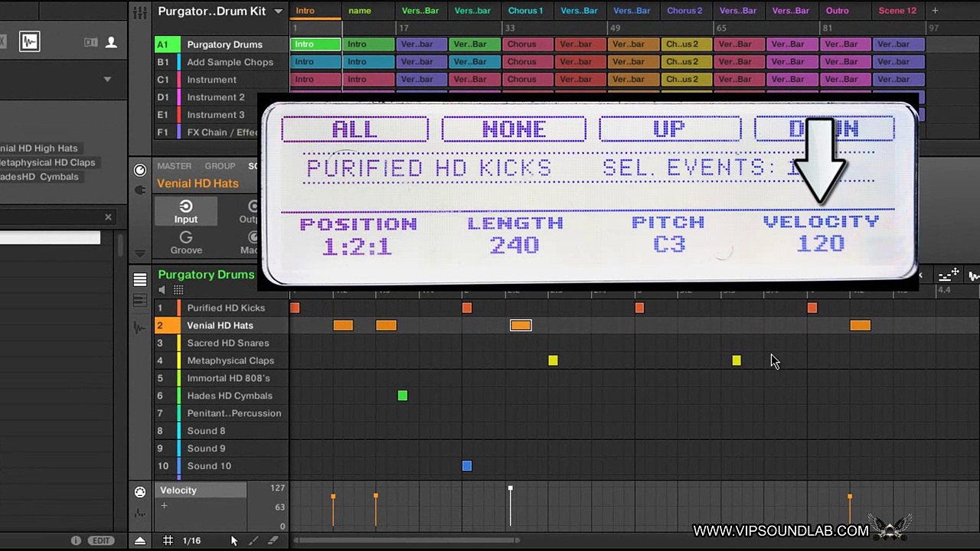Viewport: 980px width, 551px height.
Task: Add a modulation lane with plus
Action: [164, 506]
